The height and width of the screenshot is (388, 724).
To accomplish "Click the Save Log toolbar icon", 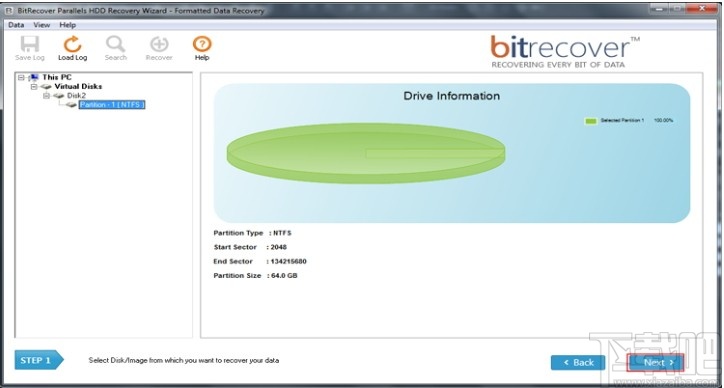I will click(x=30, y=44).
